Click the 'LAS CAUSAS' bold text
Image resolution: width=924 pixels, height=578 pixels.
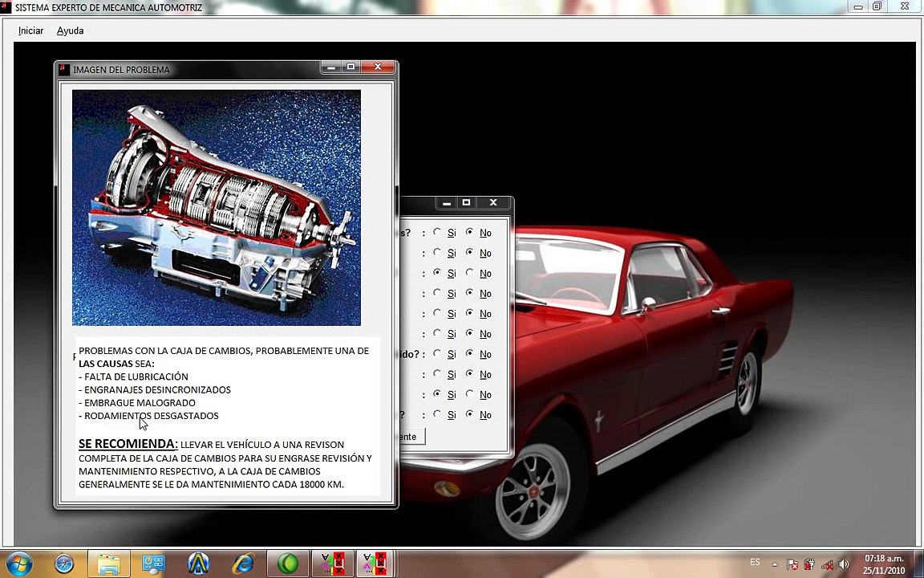click(x=106, y=364)
